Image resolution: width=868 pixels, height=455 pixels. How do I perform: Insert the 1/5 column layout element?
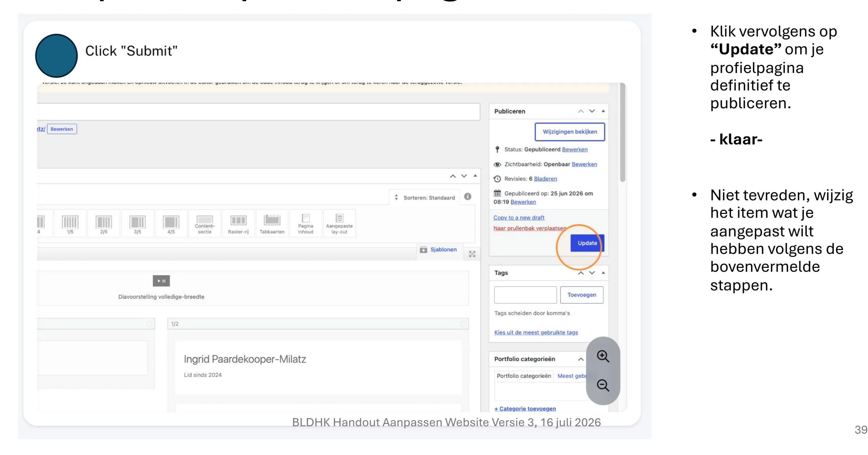pos(70,224)
